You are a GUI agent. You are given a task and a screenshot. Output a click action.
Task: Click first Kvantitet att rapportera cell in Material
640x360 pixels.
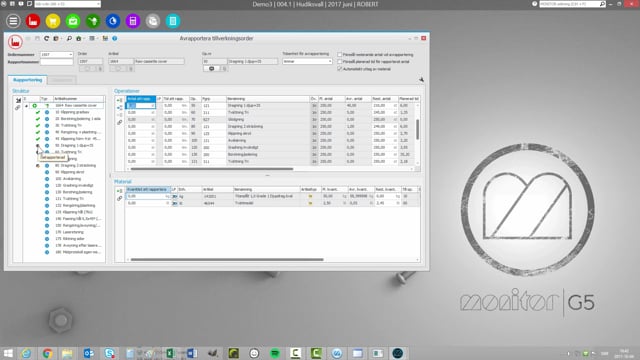pos(148,196)
